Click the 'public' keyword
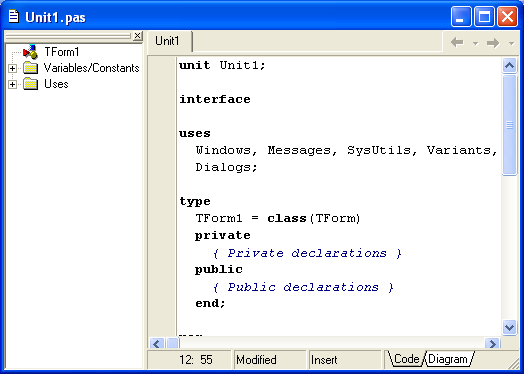The image size is (524, 374). point(219,270)
